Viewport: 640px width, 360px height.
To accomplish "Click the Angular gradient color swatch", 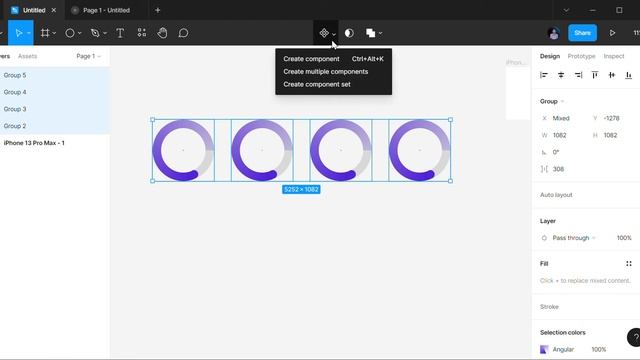I will pyautogui.click(x=544, y=349).
